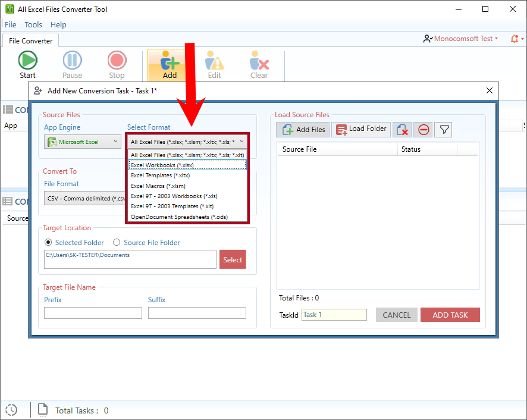The height and width of the screenshot is (420, 527).
Task: Click the Clear tasks icon
Action: tap(259, 61)
